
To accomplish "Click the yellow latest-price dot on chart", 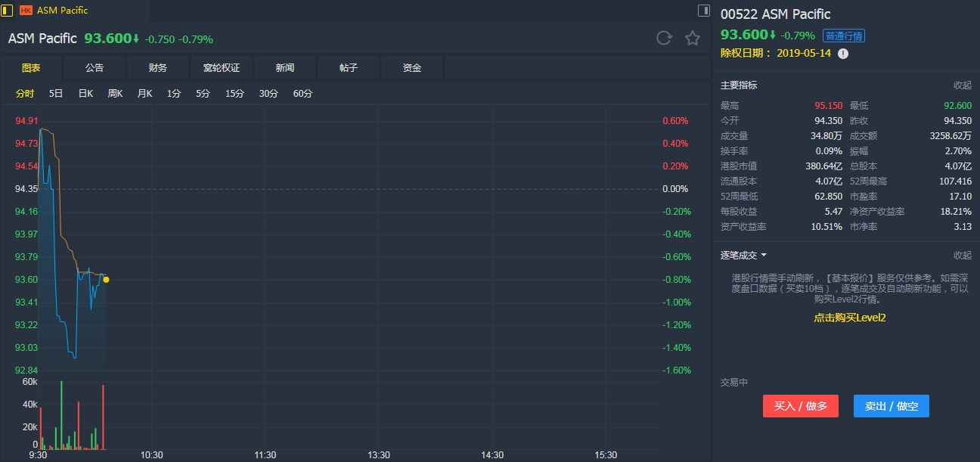I will [106, 280].
